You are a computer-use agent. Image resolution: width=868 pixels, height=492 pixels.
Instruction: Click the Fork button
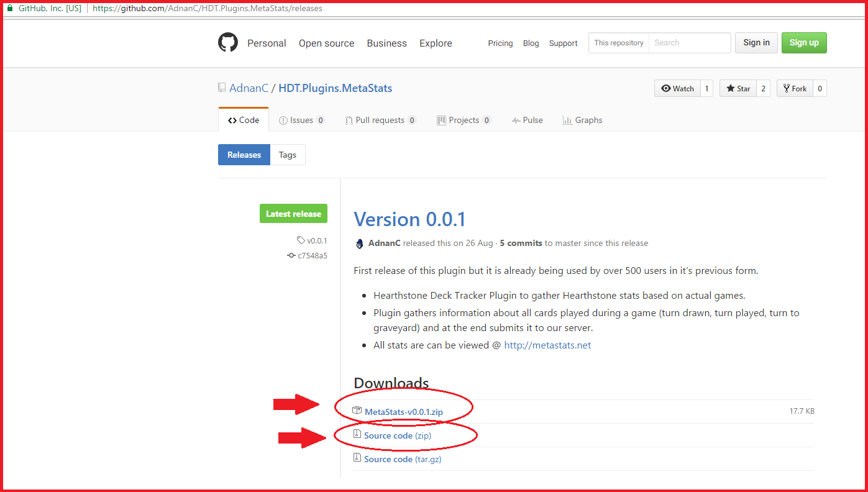pos(795,88)
